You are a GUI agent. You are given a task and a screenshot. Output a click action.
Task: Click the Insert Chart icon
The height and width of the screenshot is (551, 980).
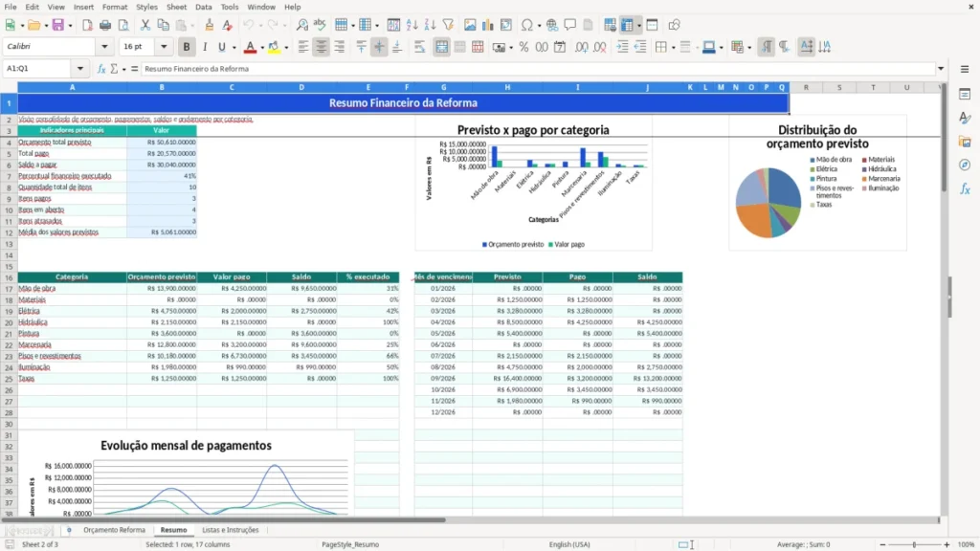click(x=488, y=25)
